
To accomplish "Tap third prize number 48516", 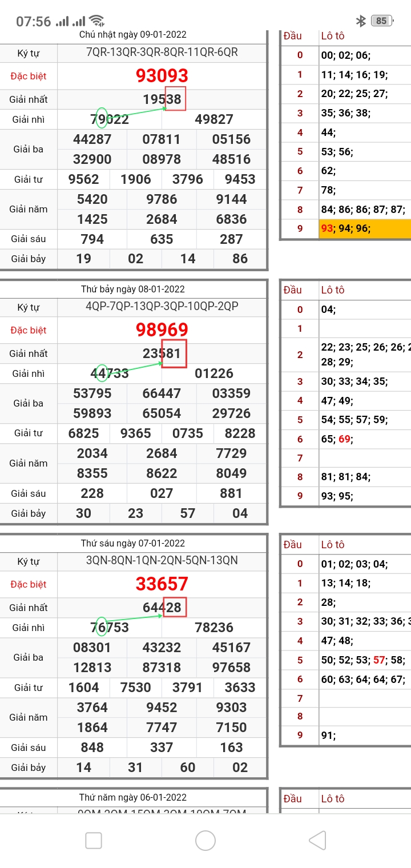I will [231, 159].
